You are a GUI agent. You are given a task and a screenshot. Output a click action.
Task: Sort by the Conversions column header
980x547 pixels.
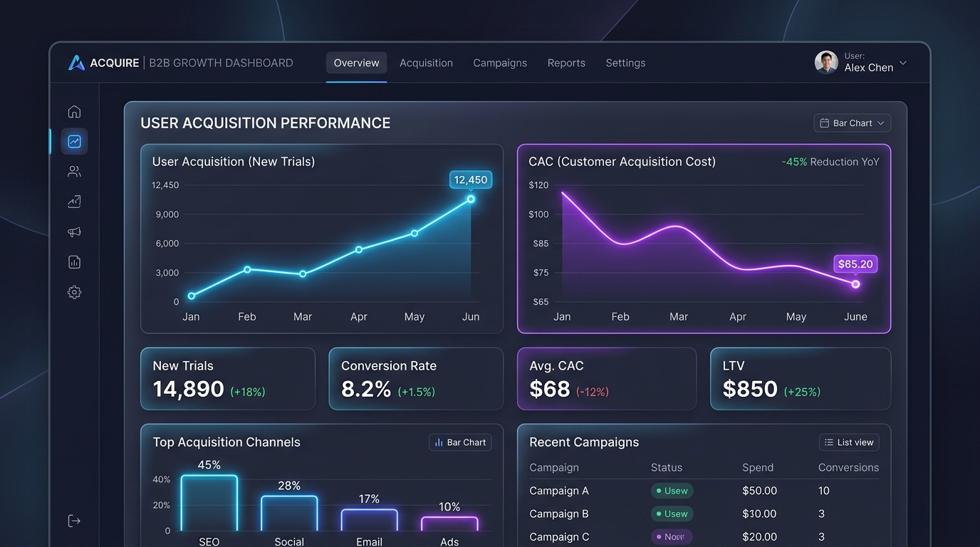[848, 468]
